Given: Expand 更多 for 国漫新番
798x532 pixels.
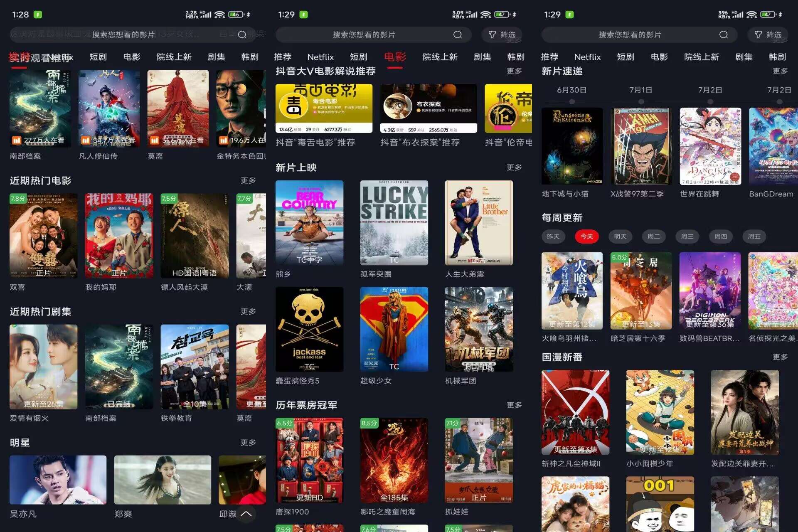Looking at the screenshot, I should tap(780, 357).
